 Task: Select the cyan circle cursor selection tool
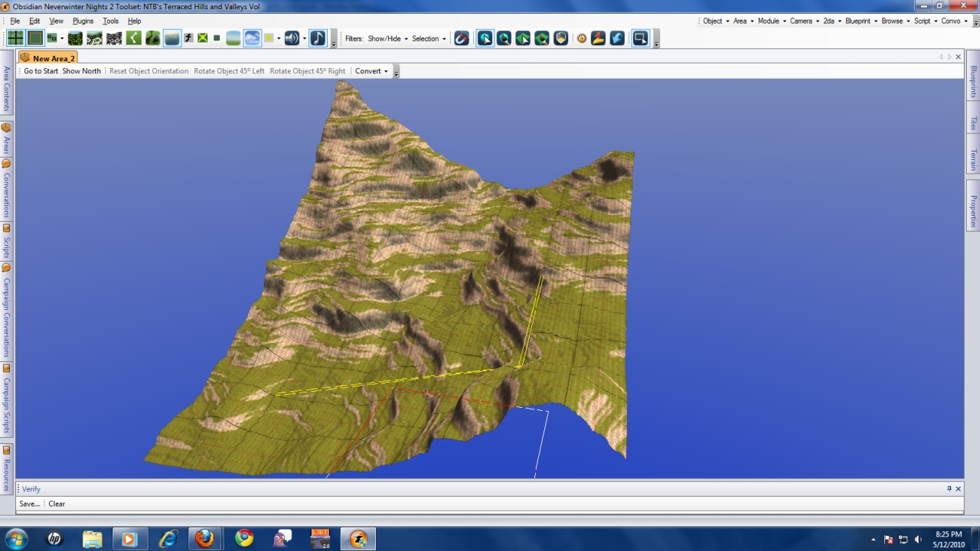pyautogui.click(x=485, y=38)
